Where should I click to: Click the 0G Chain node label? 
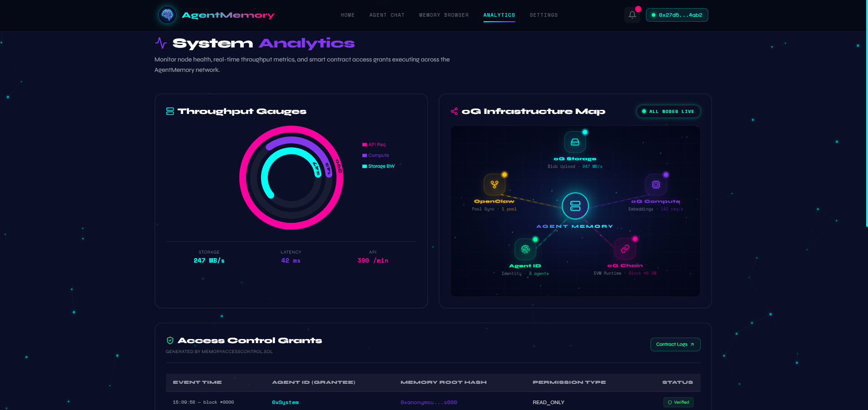625,266
